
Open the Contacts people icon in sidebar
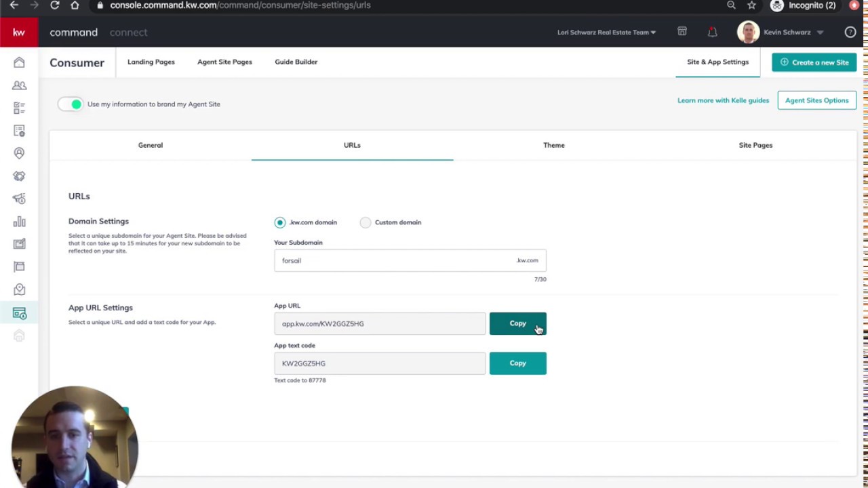click(19, 85)
